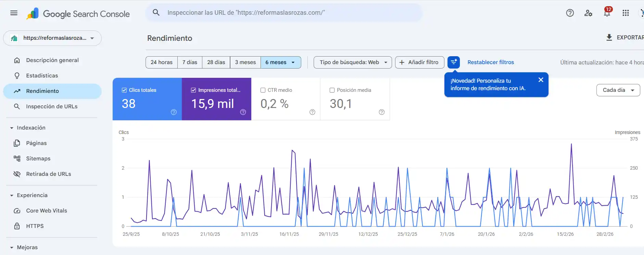Open Páginas report in sidebar
Image resolution: width=644 pixels, height=255 pixels.
(52, 143)
